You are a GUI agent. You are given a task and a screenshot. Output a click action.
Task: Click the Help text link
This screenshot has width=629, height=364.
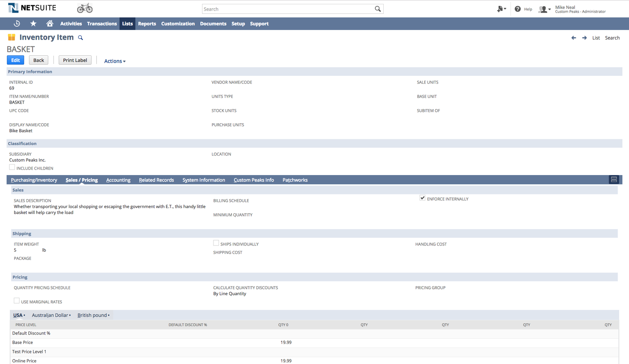pyautogui.click(x=528, y=9)
